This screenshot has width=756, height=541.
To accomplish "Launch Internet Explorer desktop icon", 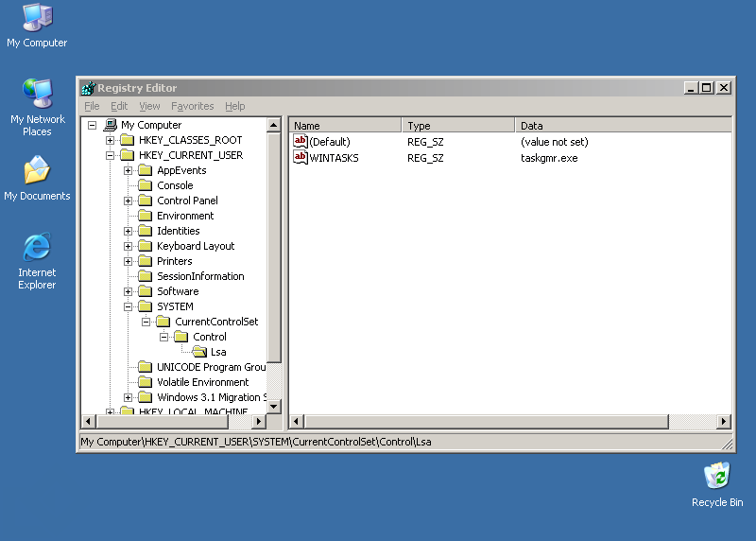I will point(37,247).
